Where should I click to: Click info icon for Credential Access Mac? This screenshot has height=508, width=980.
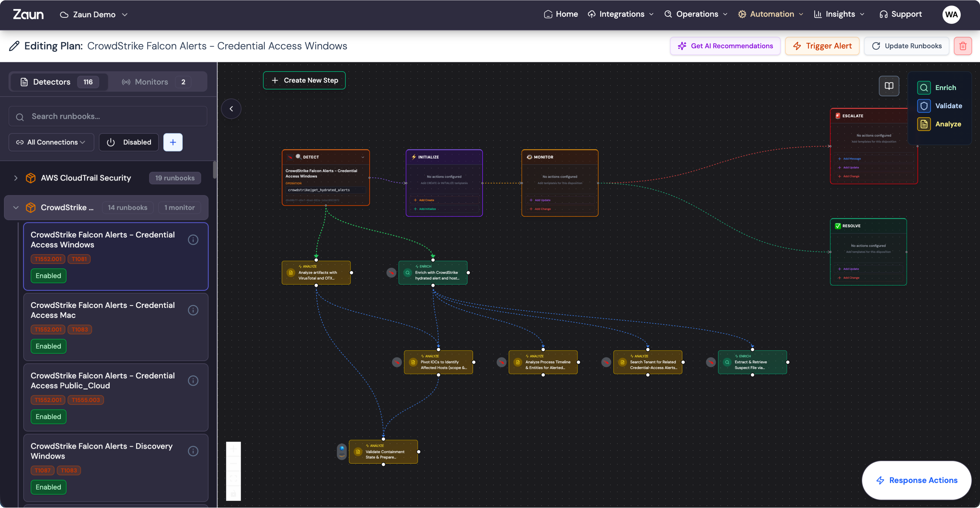(193, 310)
